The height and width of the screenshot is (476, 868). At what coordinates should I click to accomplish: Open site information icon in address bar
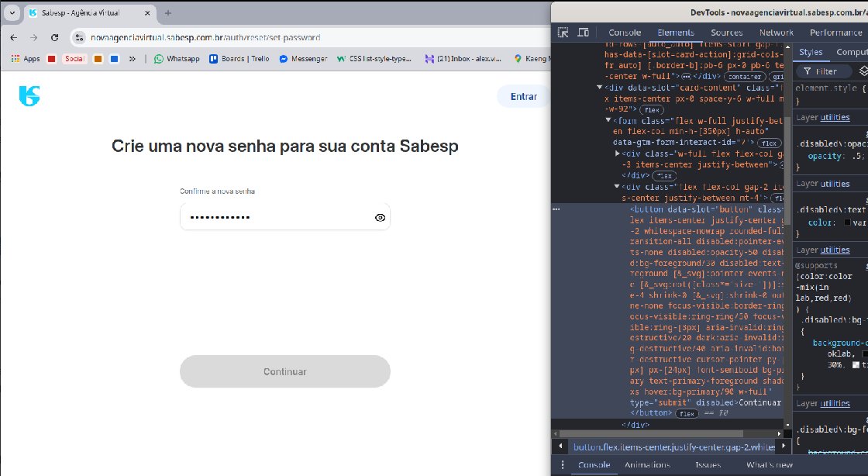[x=79, y=38]
